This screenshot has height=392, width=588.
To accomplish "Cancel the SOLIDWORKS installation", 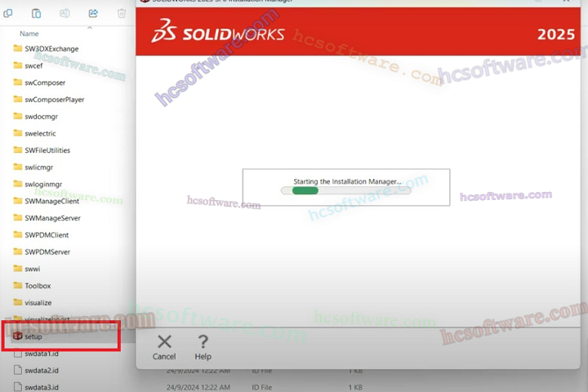I will point(164,347).
